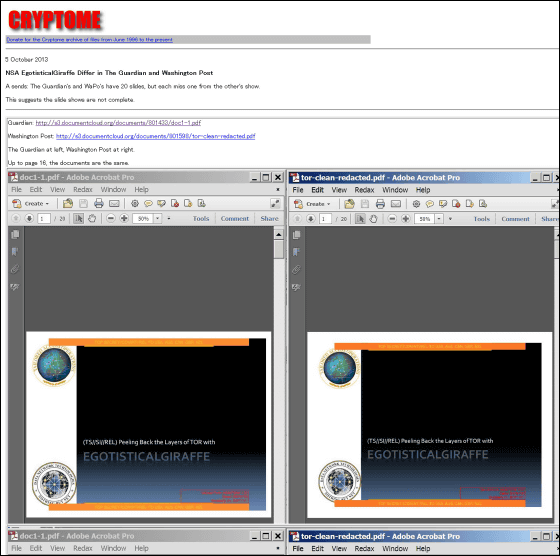Open the Guardian doc1-1.pdf documentcloud link

click(x=118, y=123)
